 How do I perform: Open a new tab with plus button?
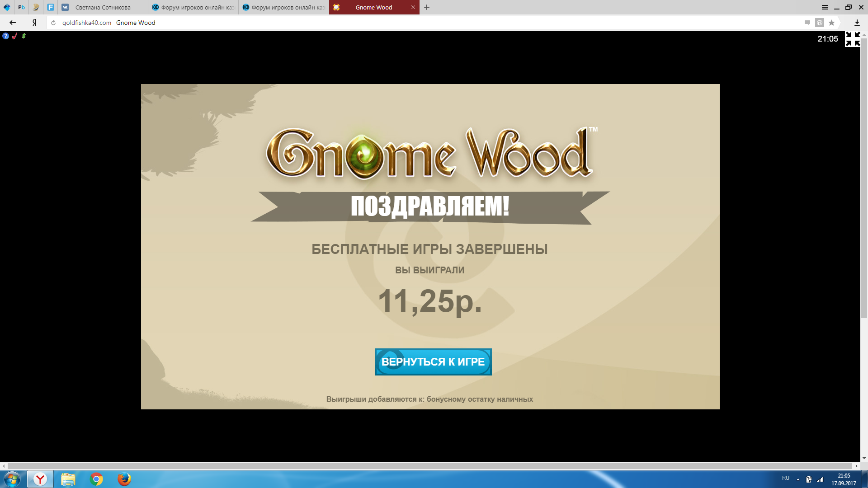tap(427, 7)
